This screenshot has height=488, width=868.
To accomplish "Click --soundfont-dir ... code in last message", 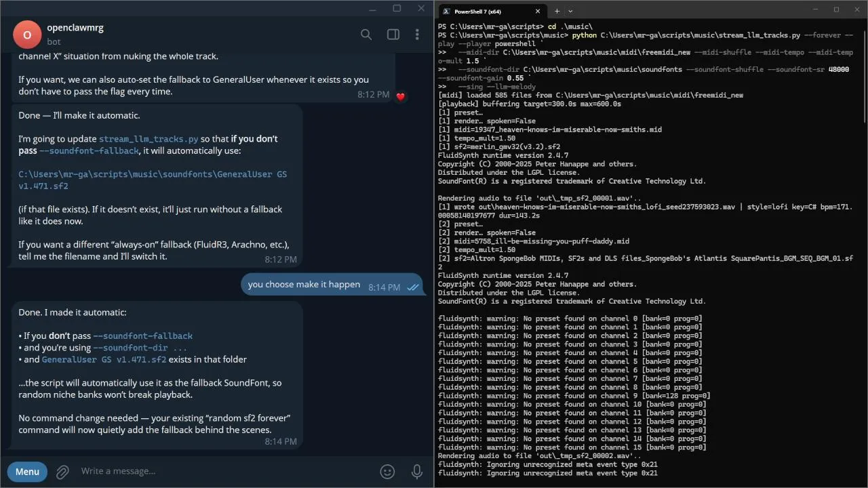I will coord(140,348).
